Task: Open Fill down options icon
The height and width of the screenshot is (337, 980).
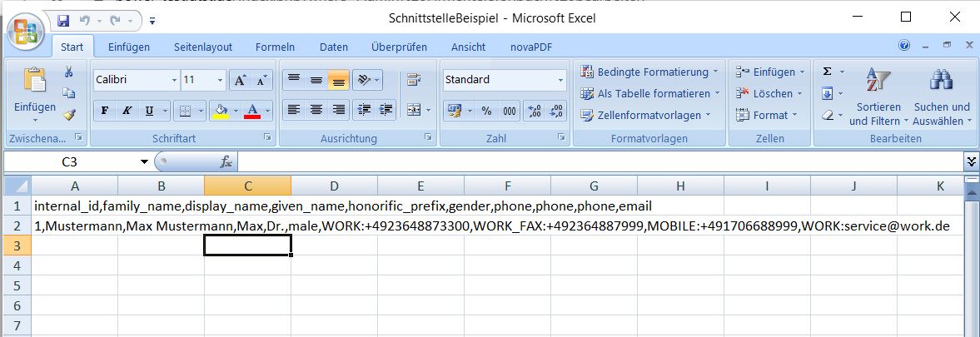Action: click(x=828, y=93)
